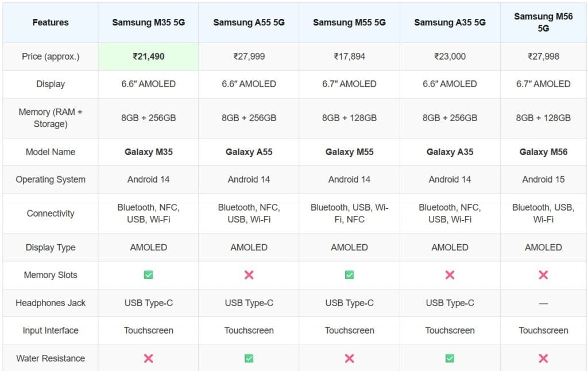Image resolution: width=588 pixels, height=371 pixels.
Task: Click the red cross for Samsung M56 Memory Slots
Action: [x=543, y=275]
